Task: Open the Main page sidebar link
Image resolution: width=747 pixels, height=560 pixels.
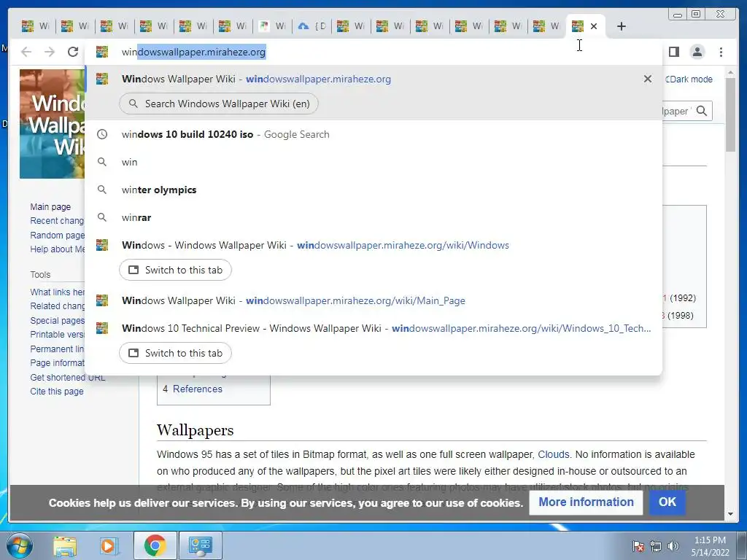Action: (x=50, y=206)
